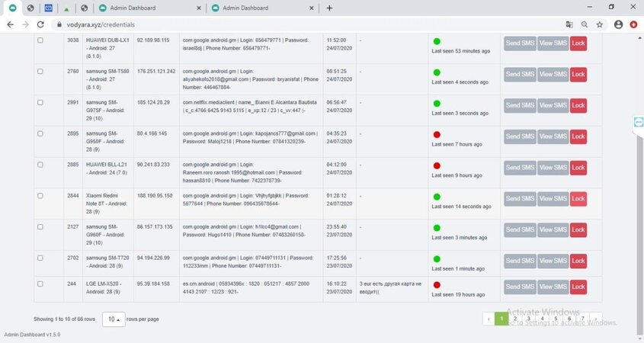
Task: Select the checkbox for row ID 2844
Action: click(40, 195)
